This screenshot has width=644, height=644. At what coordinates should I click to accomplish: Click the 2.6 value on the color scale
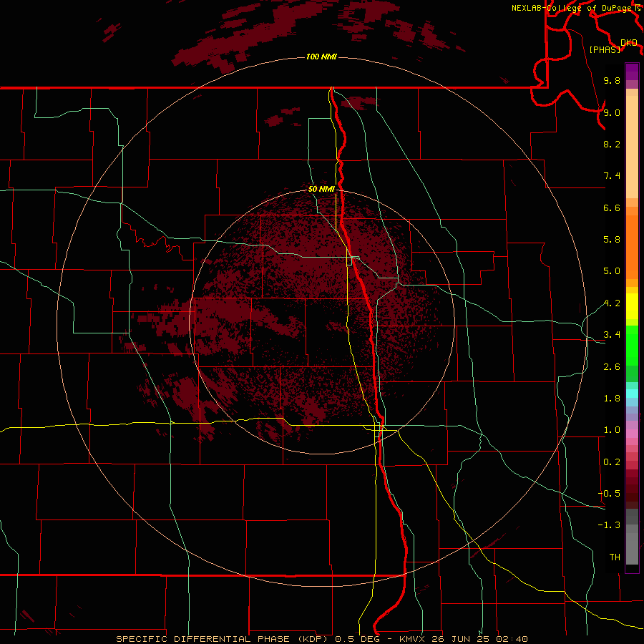[x=612, y=367]
